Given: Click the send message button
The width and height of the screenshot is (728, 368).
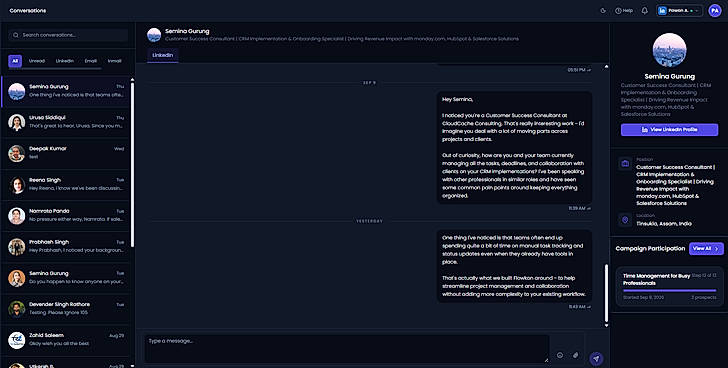Looking at the screenshot, I should pyautogui.click(x=596, y=358).
